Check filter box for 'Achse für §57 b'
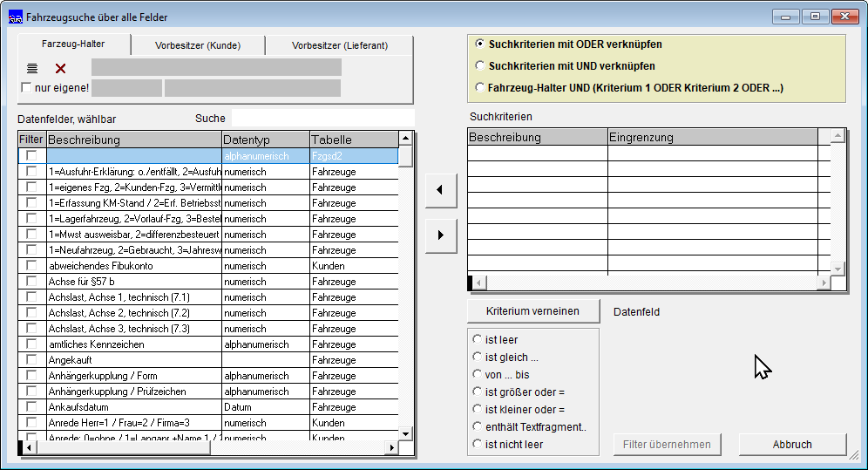This screenshot has width=868, height=470. (x=31, y=282)
